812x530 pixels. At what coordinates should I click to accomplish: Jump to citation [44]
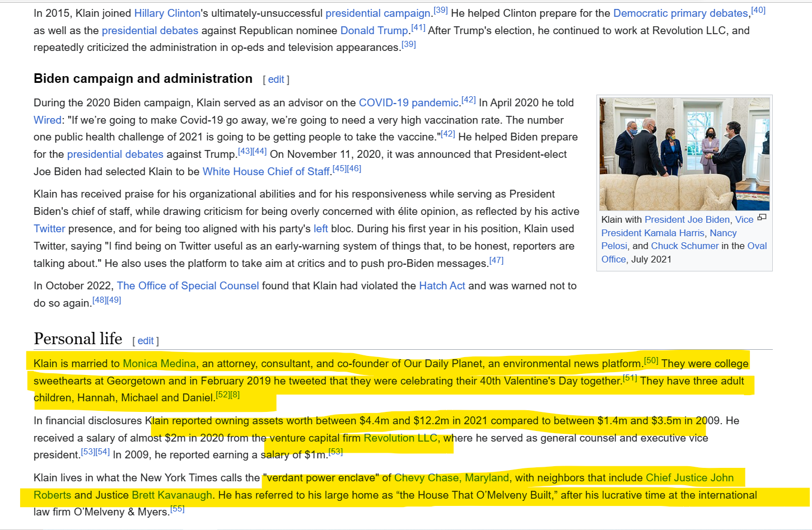point(260,151)
